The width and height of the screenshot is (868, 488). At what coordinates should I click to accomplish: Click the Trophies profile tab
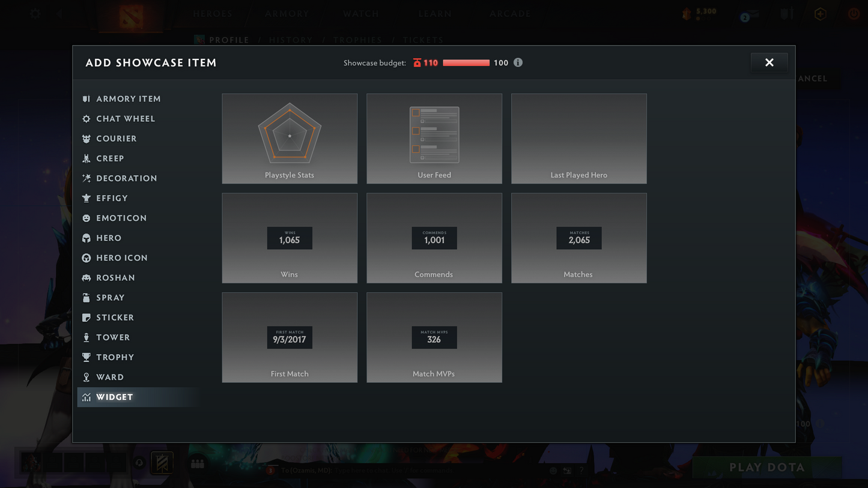pyautogui.click(x=357, y=40)
